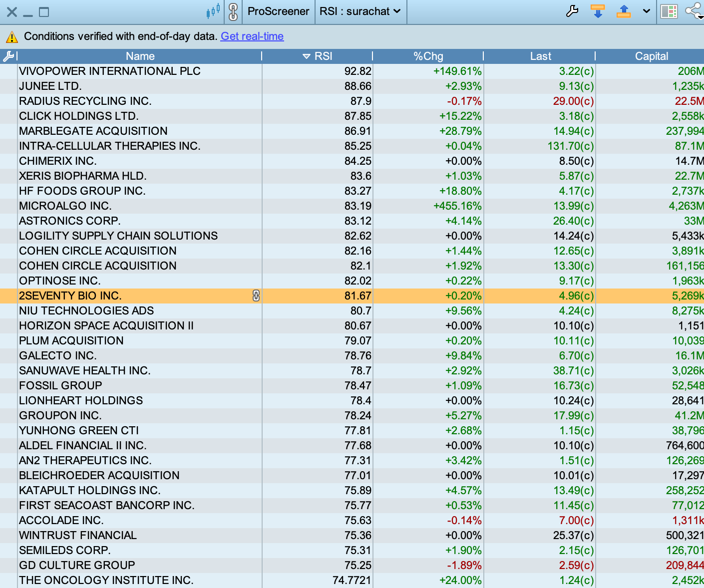Sort by the Name column header
Viewport: 704px width, 588px height.
[140, 56]
